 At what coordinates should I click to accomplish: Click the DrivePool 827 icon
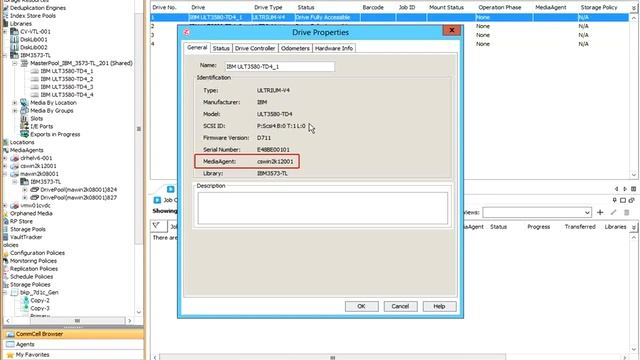(35, 198)
